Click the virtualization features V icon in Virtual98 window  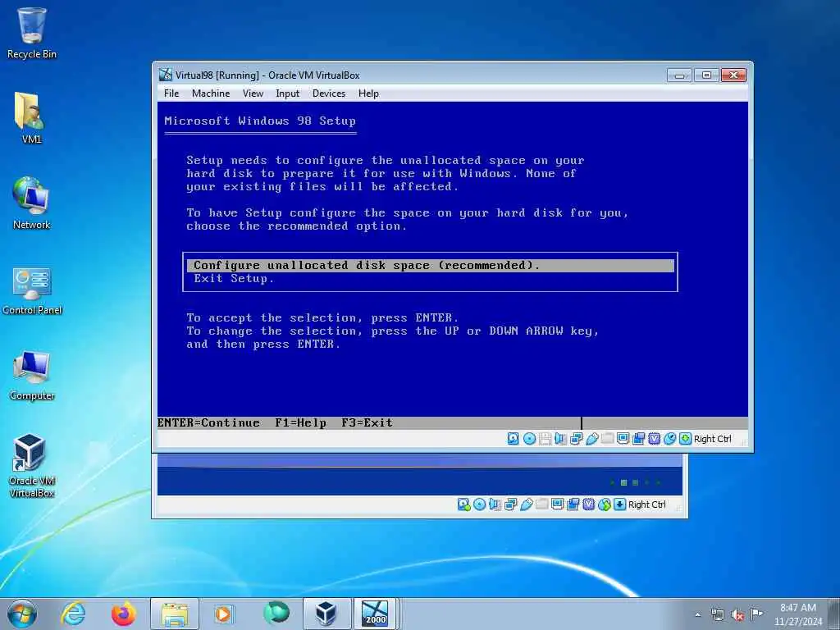pos(654,439)
